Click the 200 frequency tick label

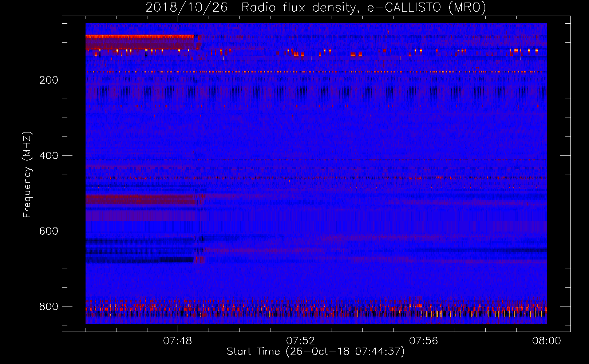tap(49, 80)
